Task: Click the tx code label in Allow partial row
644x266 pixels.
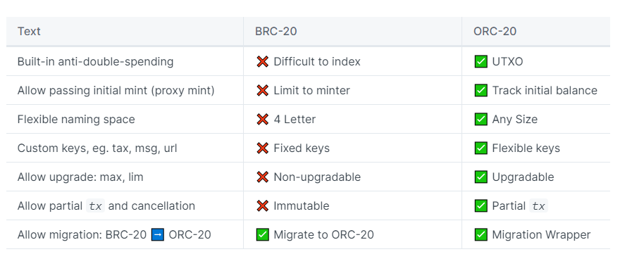Action: pyautogui.click(x=95, y=206)
